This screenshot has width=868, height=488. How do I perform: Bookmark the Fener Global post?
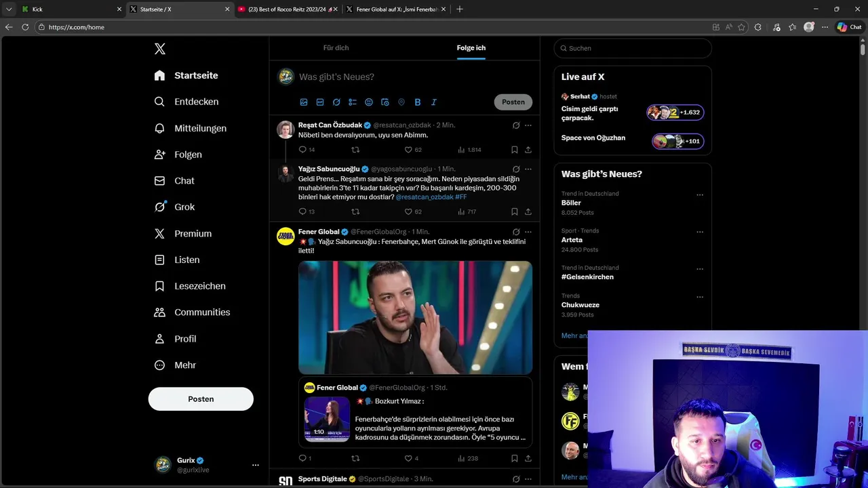[x=515, y=459]
